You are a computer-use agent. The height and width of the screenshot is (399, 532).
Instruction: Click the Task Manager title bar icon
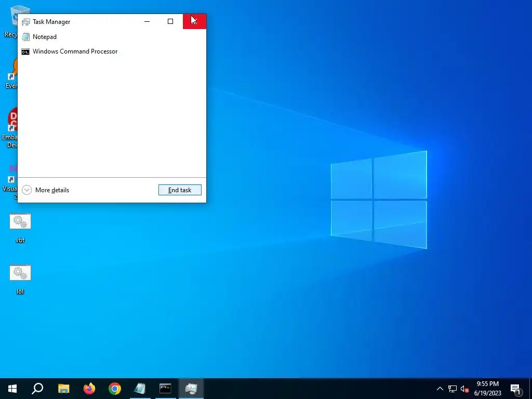[26, 22]
